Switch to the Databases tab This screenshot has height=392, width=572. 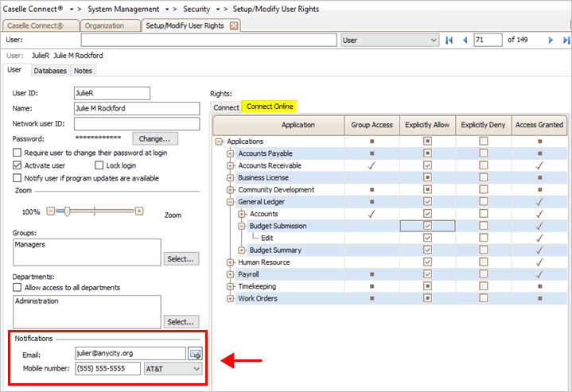[49, 71]
